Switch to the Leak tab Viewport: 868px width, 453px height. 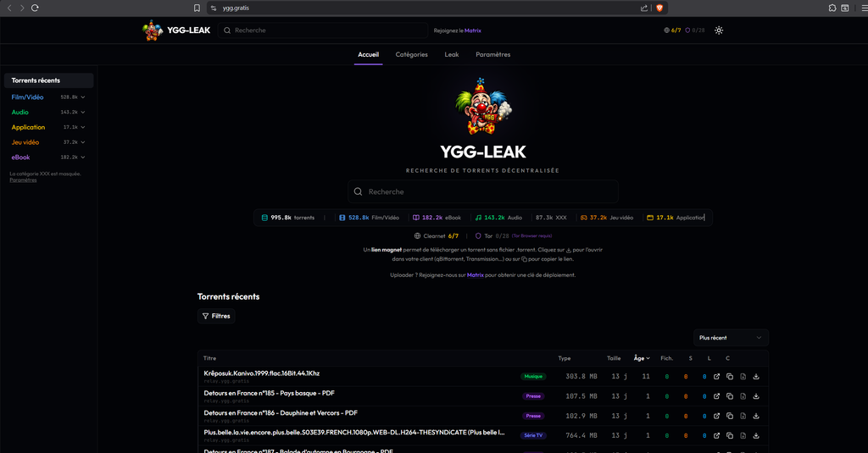coord(452,54)
